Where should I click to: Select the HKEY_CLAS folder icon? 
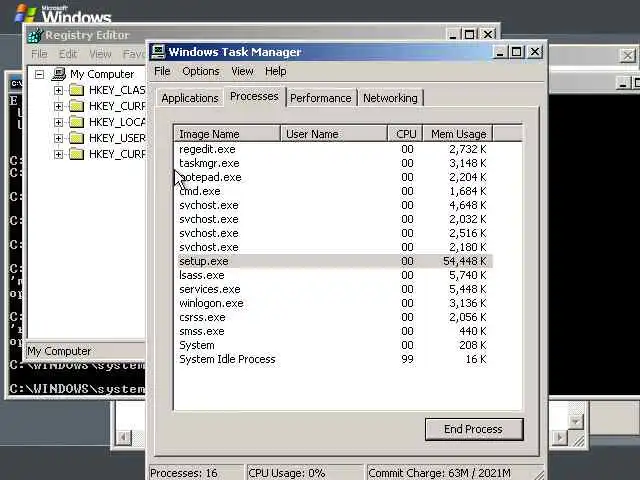[x=76, y=90]
